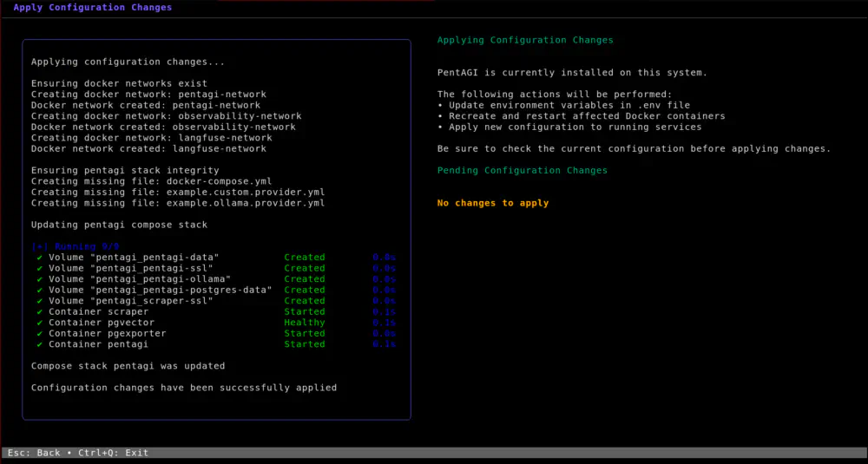Click 'Started' status for Container scraper

pyautogui.click(x=305, y=311)
